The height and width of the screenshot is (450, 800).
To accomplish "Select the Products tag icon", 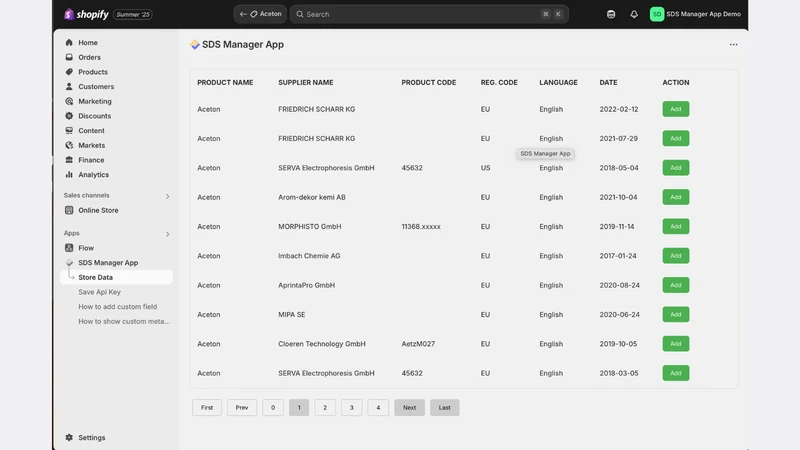I will click(x=69, y=72).
